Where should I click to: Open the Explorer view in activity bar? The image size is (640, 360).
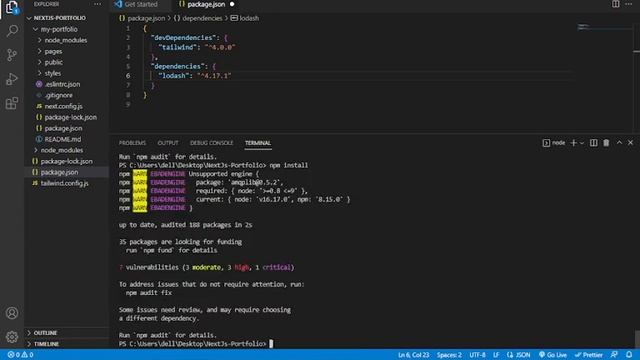12,8
